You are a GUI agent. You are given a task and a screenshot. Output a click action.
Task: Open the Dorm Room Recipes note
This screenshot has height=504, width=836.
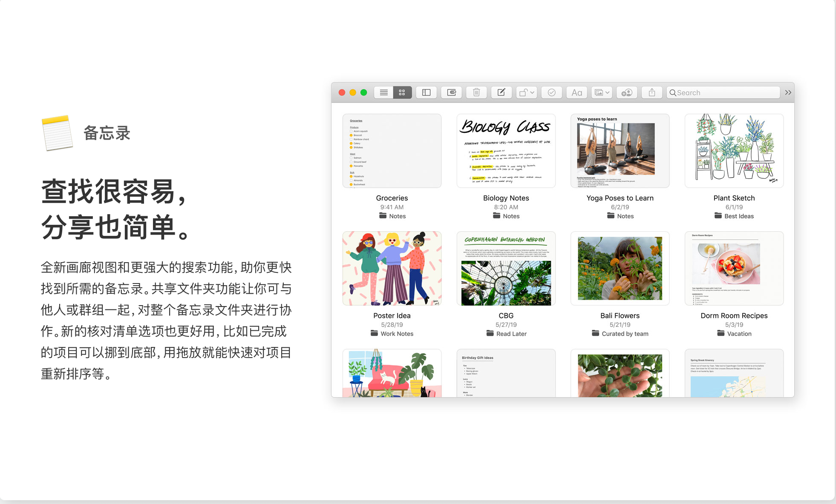point(734,268)
